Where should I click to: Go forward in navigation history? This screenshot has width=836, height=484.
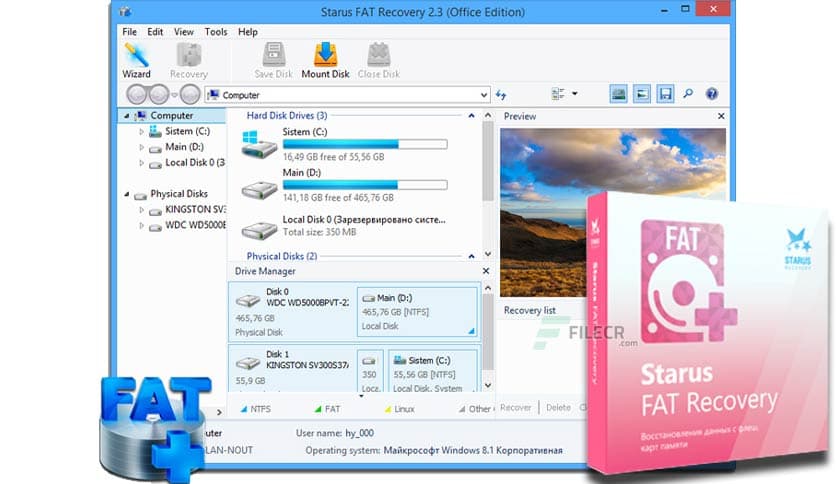[x=159, y=94]
